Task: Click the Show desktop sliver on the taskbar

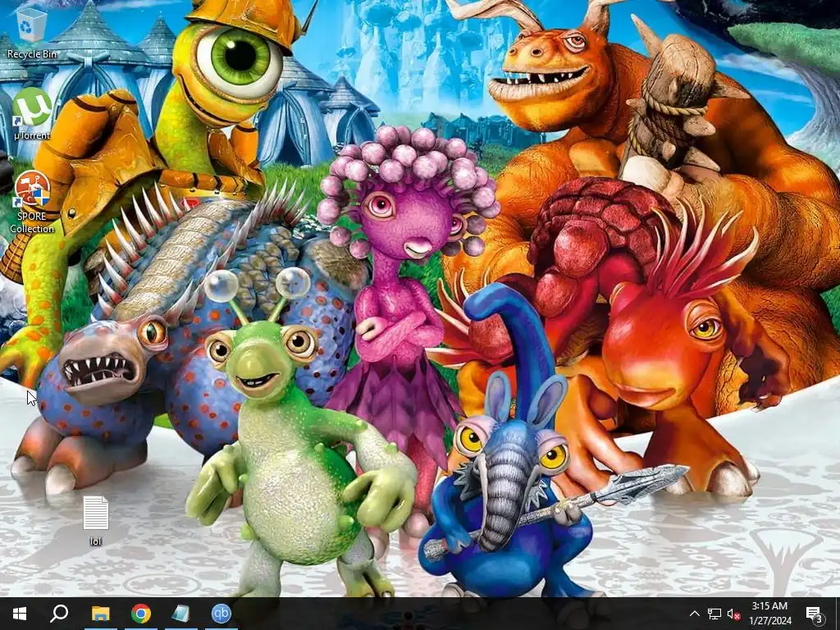Action: pyautogui.click(x=838, y=614)
